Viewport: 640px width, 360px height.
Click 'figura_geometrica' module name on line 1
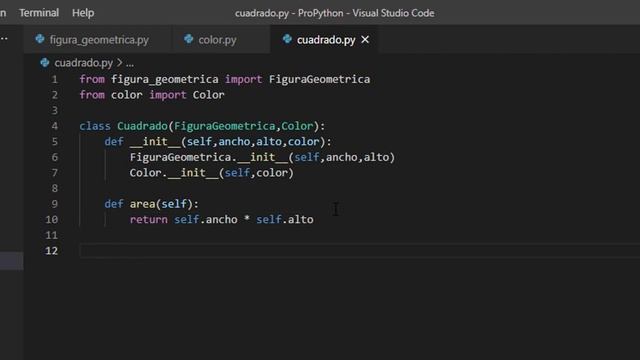tap(165, 79)
